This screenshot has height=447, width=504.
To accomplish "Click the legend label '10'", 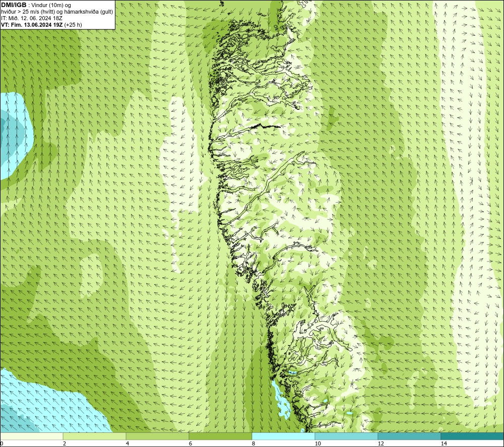I will pos(318,443).
